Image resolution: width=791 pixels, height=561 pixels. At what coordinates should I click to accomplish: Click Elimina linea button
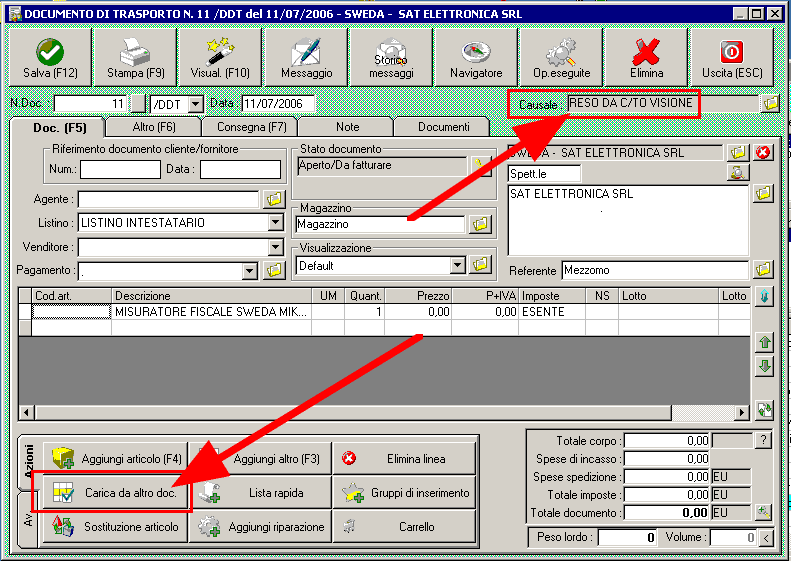click(x=405, y=459)
